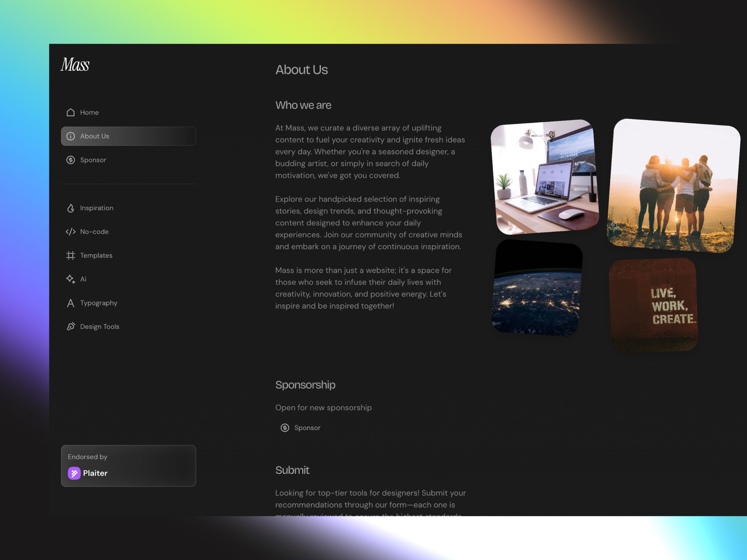The height and width of the screenshot is (560, 747).
Task: Open the Templates category label
Action: pyautogui.click(x=96, y=255)
